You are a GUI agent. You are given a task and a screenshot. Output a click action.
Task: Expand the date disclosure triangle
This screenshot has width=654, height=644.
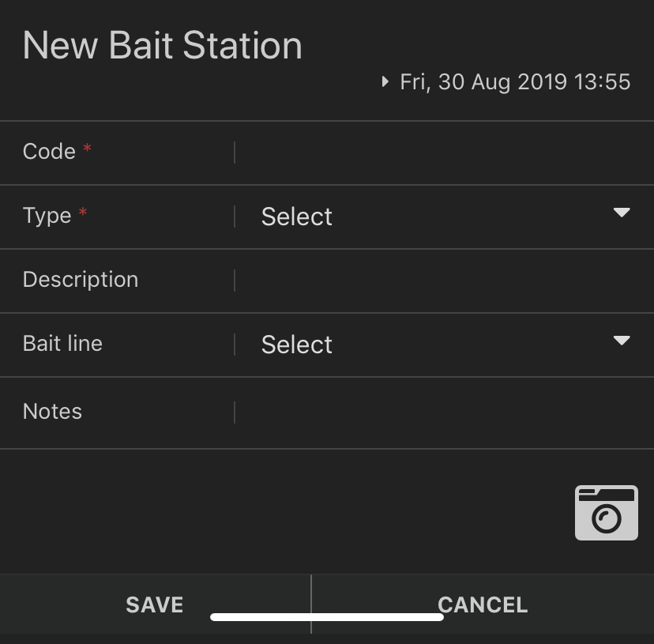[x=385, y=81]
